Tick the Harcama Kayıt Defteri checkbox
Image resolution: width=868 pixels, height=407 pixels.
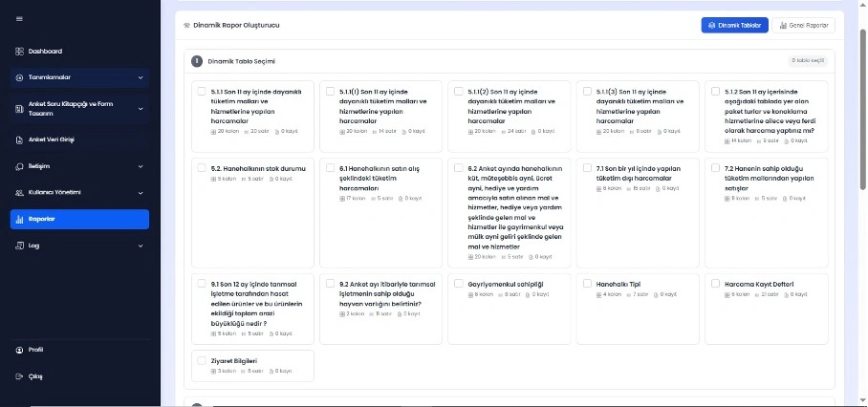coord(716,283)
